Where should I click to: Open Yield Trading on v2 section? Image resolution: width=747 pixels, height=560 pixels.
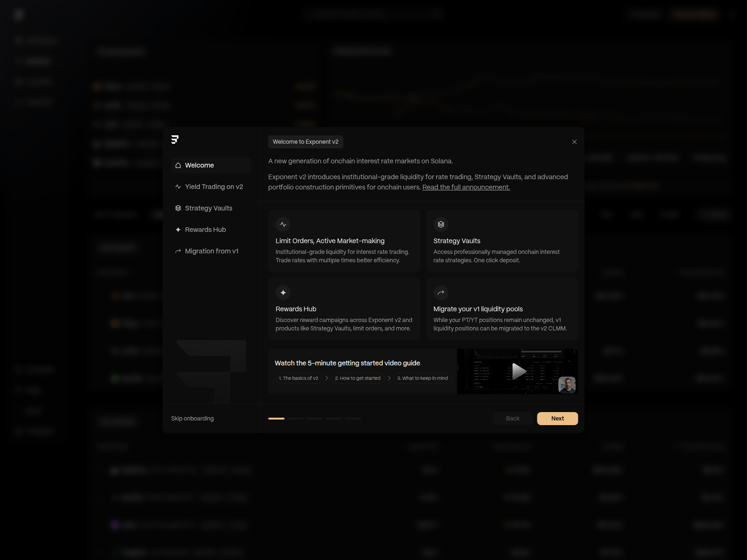pos(211,187)
